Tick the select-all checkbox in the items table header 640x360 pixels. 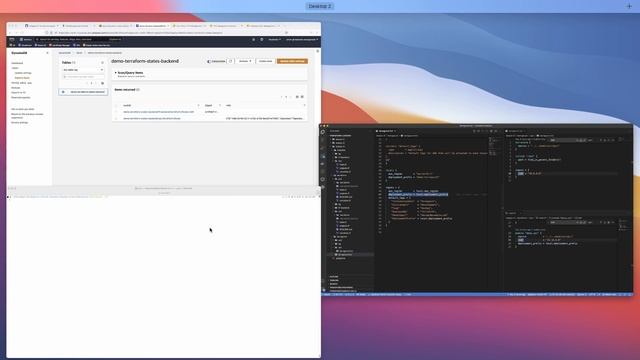pyautogui.click(x=116, y=106)
